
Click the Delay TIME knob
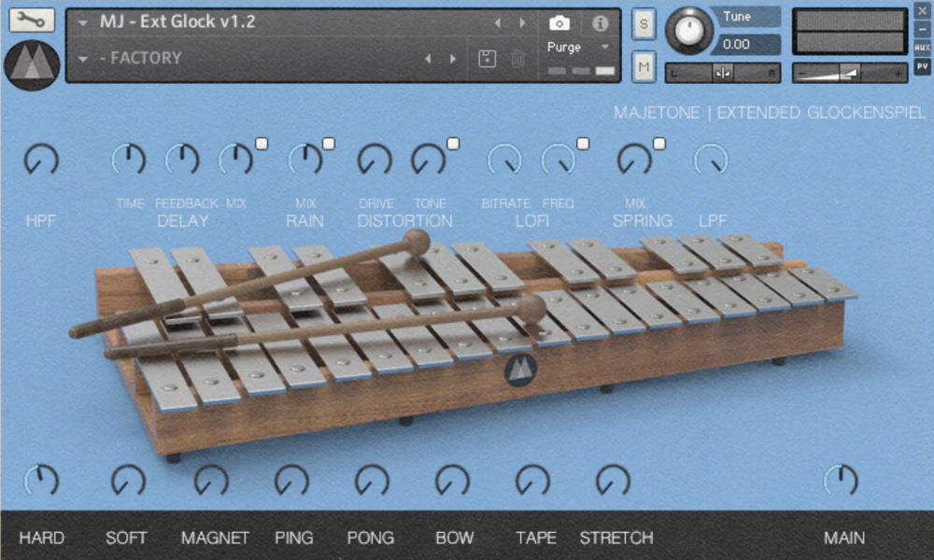click(x=129, y=161)
